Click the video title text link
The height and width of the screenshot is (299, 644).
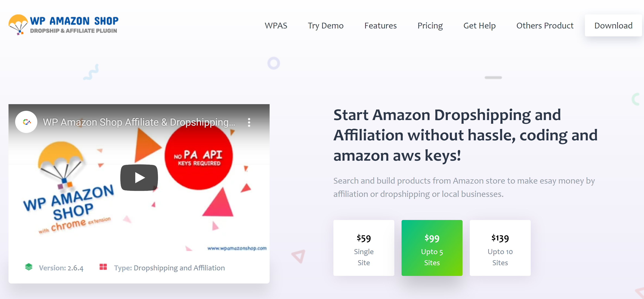point(139,122)
